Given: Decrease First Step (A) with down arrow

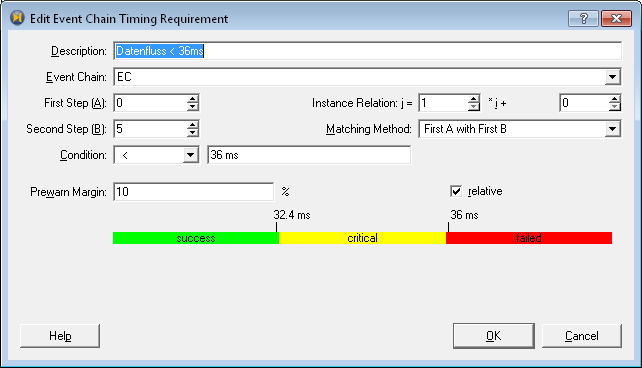Looking at the screenshot, I should 193,107.
